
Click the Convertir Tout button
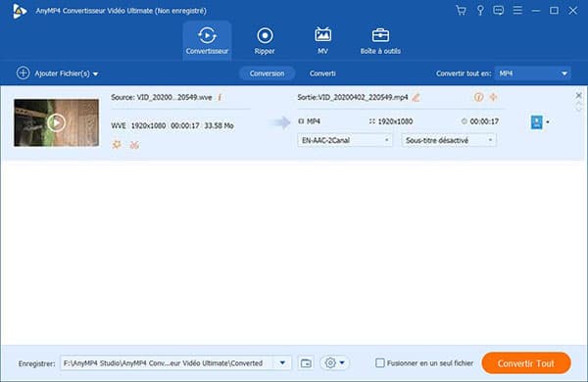[526, 362]
